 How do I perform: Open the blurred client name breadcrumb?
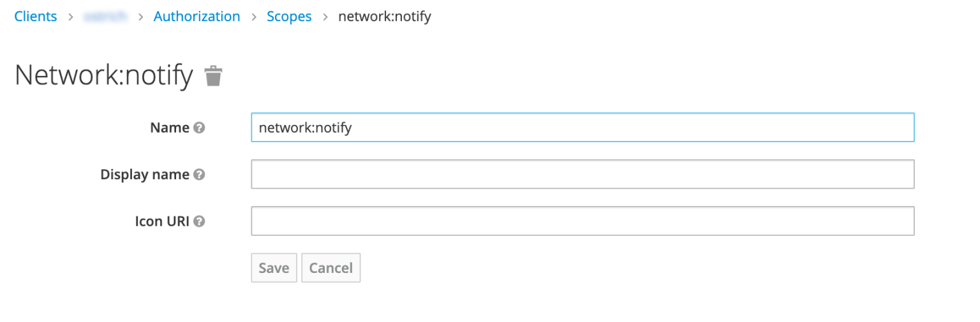(105, 17)
